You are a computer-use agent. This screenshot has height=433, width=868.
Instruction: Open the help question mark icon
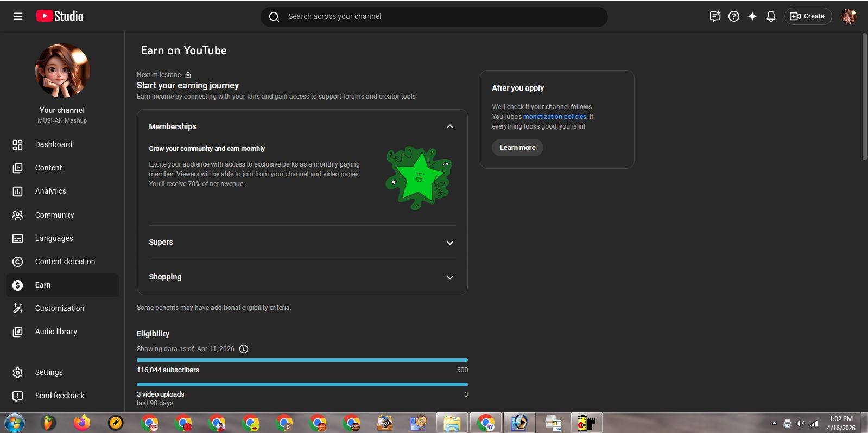[x=734, y=16]
